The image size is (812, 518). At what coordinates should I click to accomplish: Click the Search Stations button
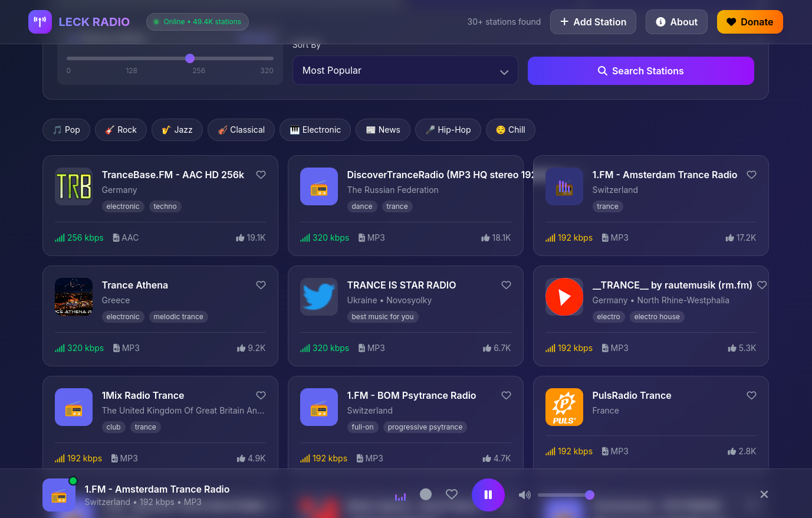tap(641, 71)
